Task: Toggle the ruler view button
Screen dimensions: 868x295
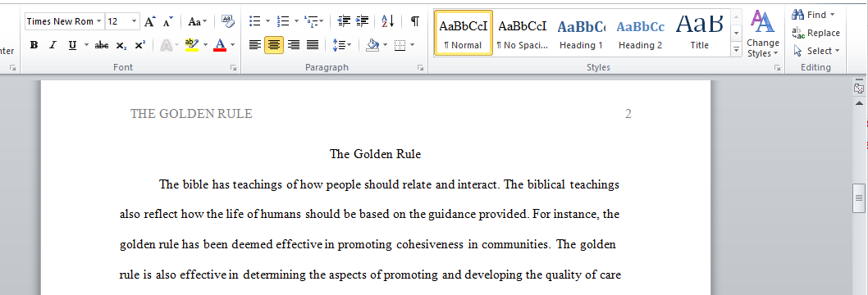Action: [x=859, y=88]
